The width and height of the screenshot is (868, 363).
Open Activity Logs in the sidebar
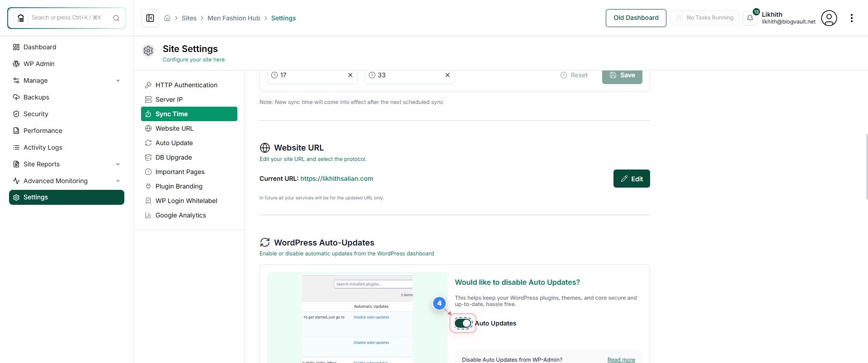point(66,147)
